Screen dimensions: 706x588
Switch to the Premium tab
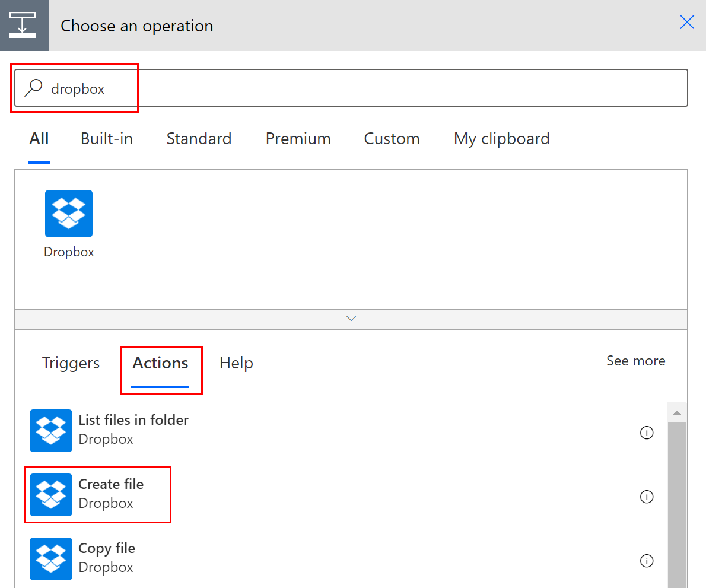[x=298, y=138]
